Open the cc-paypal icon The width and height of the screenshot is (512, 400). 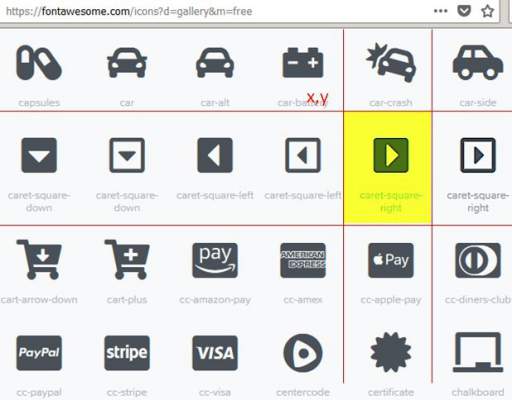(39, 353)
